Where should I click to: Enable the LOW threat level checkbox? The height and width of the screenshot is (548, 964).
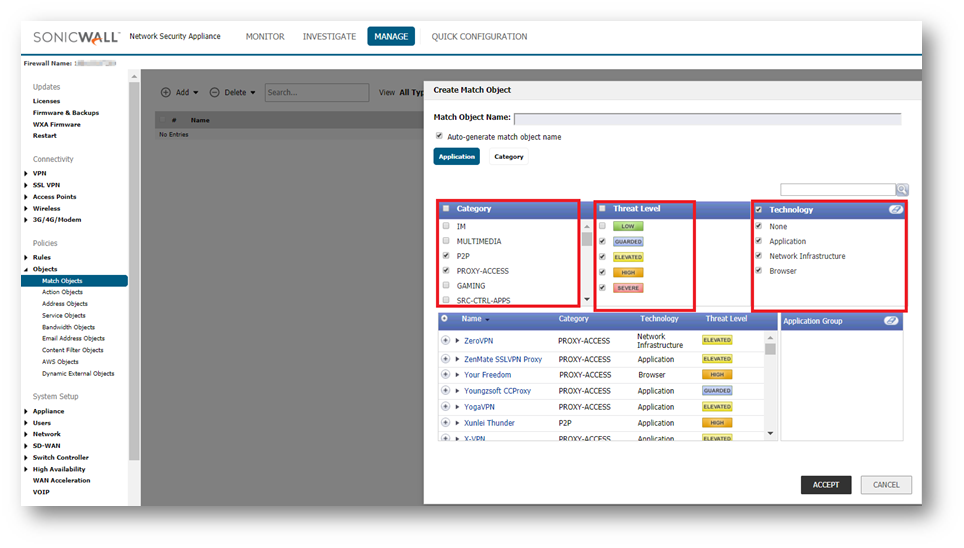pos(602,227)
